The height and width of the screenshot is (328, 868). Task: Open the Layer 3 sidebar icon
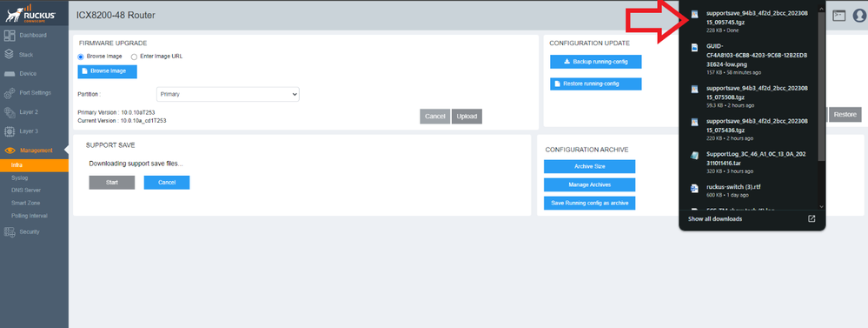point(10,131)
